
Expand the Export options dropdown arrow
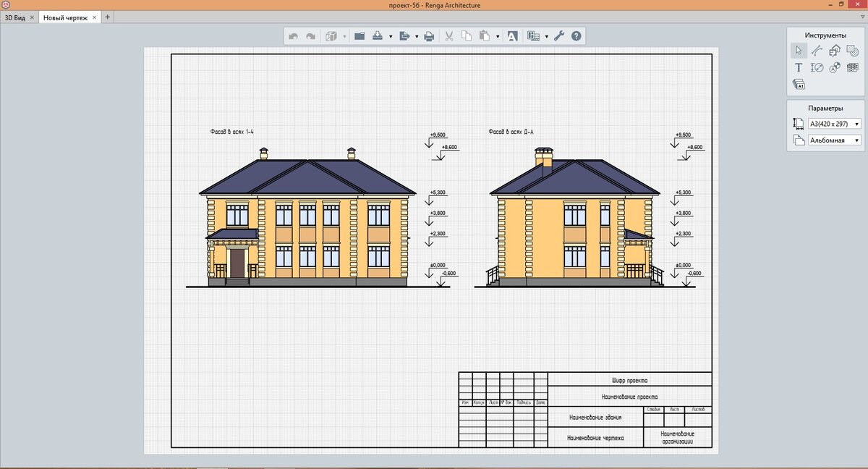417,36
